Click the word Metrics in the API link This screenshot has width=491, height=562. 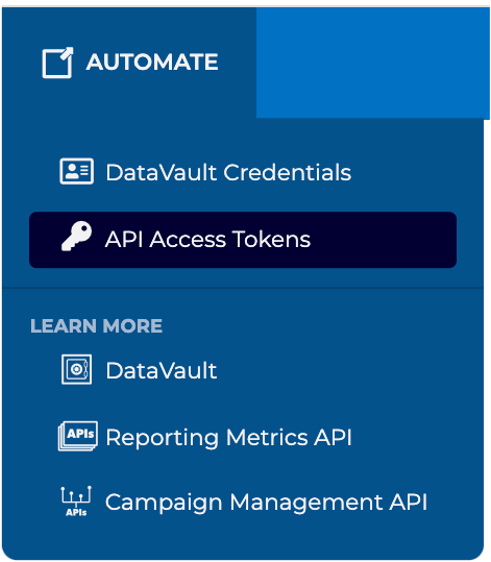(x=267, y=437)
